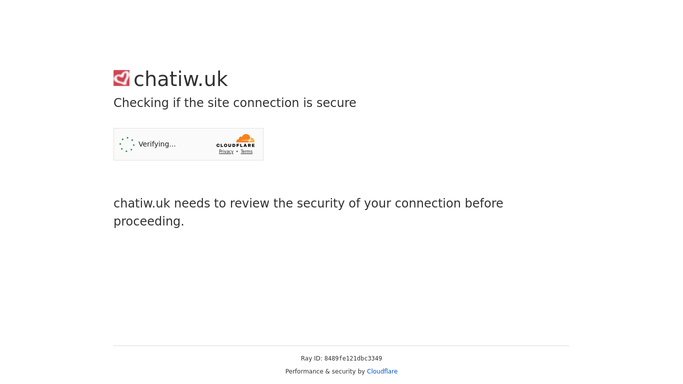Click the 'Performance & security by' text
683x384 pixels.
tap(325, 371)
